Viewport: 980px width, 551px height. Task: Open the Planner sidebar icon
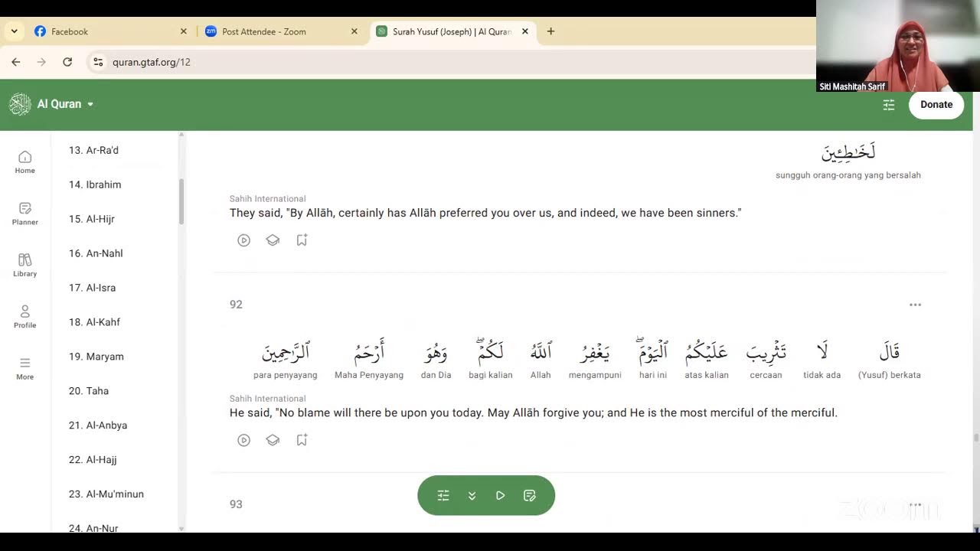tap(24, 214)
